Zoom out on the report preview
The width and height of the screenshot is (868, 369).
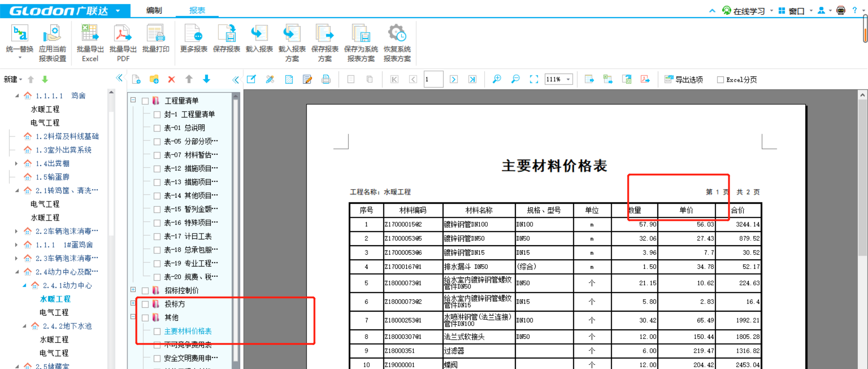click(515, 79)
